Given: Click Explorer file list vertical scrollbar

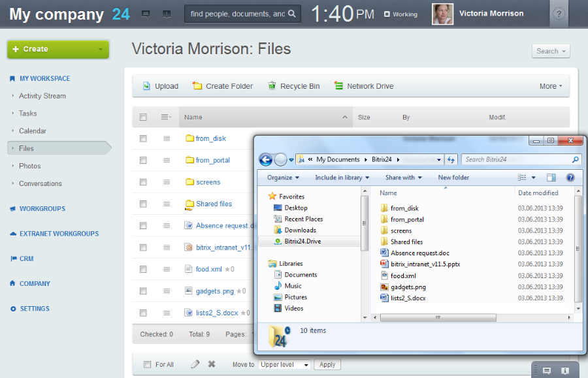Looking at the screenshot, I should pyautogui.click(x=578, y=248).
